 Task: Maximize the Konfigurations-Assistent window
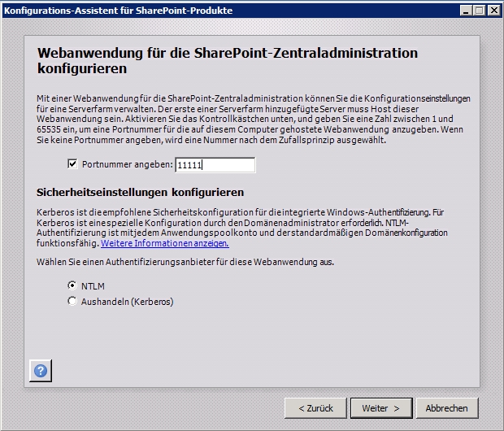[x=480, y=11]
